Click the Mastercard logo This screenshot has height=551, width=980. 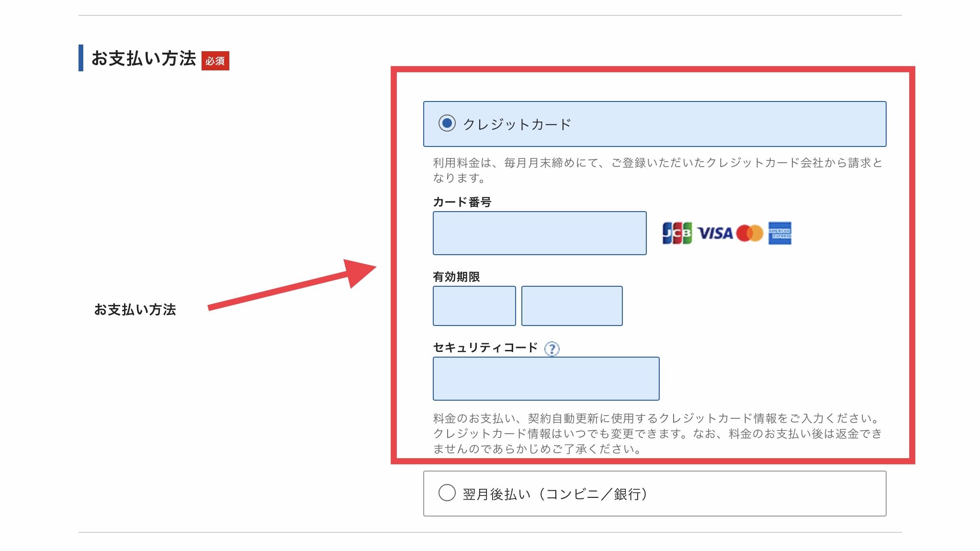click(x=749, y=233)
